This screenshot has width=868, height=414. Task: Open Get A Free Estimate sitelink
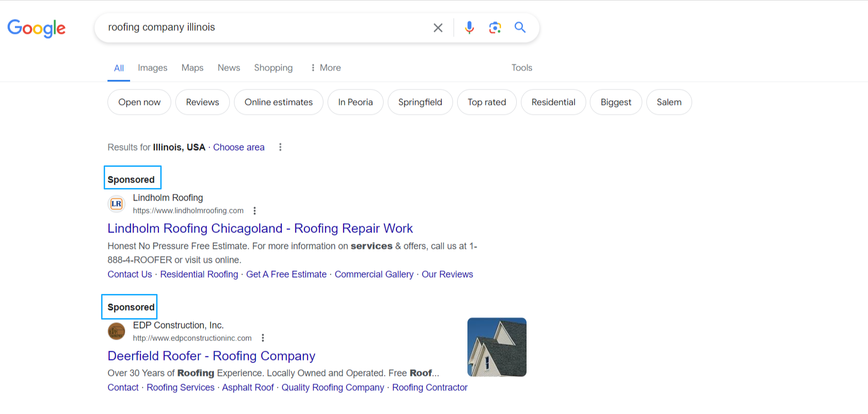[x=286, y=274]
